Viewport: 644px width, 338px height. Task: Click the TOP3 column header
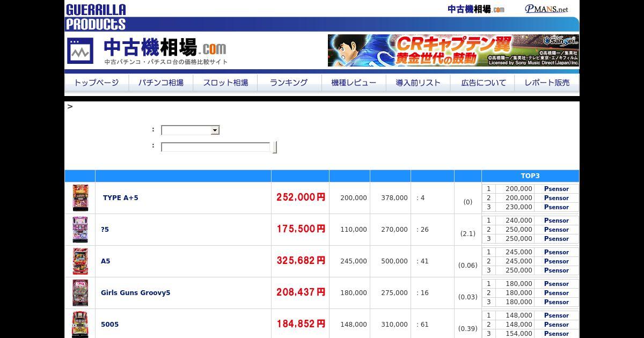click(x=530, y=176)
